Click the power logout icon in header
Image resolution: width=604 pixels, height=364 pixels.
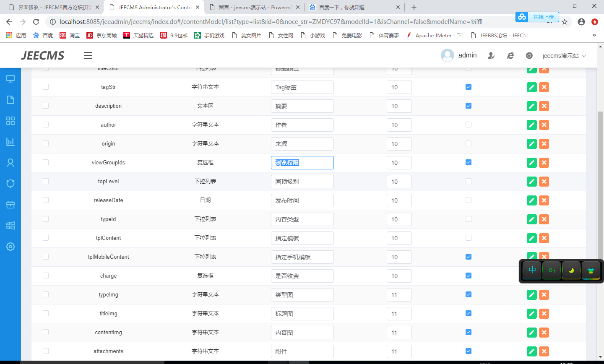click(529, 56)
